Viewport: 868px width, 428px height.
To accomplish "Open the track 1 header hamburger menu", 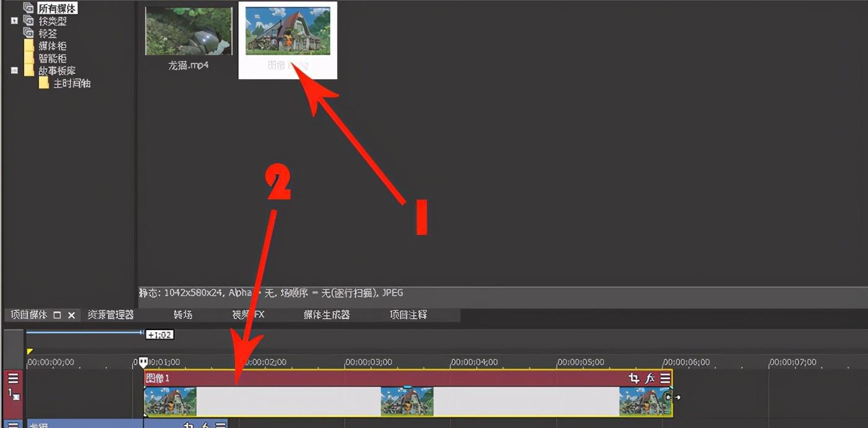I will [x=13, y=378].
